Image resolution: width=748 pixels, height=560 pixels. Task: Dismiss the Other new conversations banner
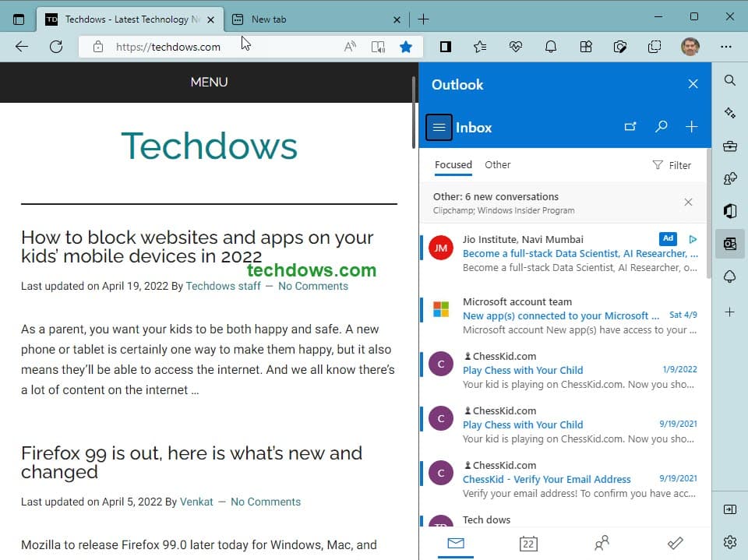688,203
